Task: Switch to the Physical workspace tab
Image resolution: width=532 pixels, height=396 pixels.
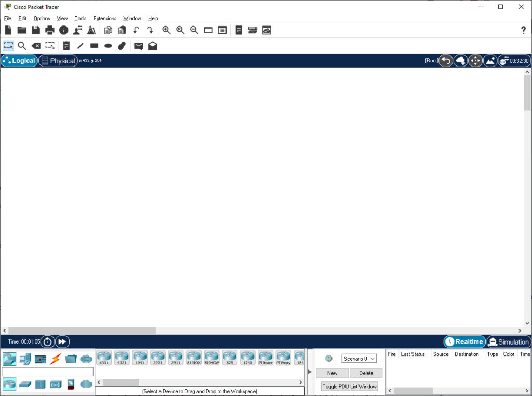Action: (58, 61)
